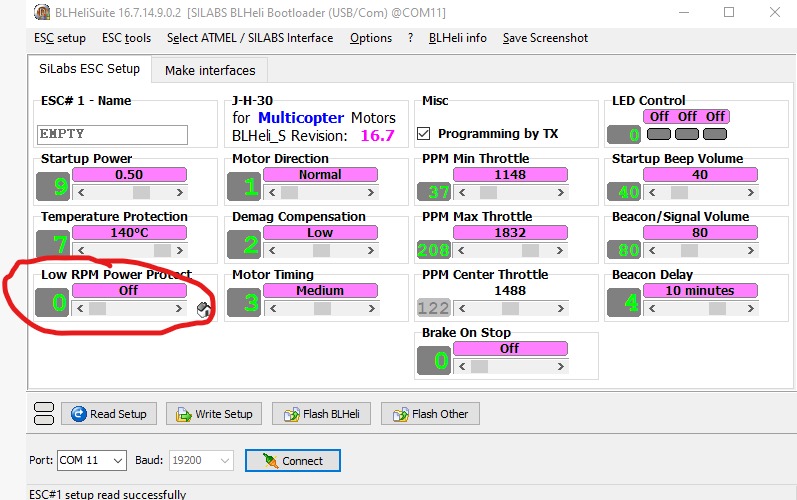Click right arrow of Low RPM Power Protect slider
Viewport: 797px width, 500px height.
178,308
